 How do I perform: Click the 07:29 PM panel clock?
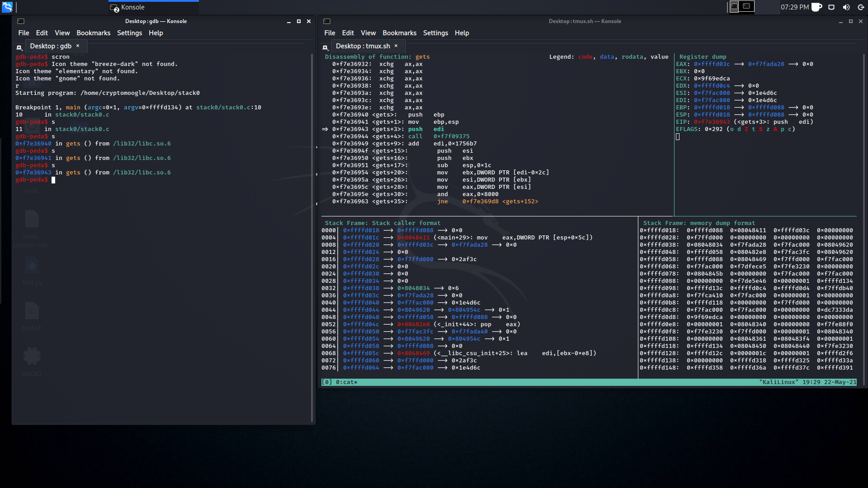click(795, 7)
